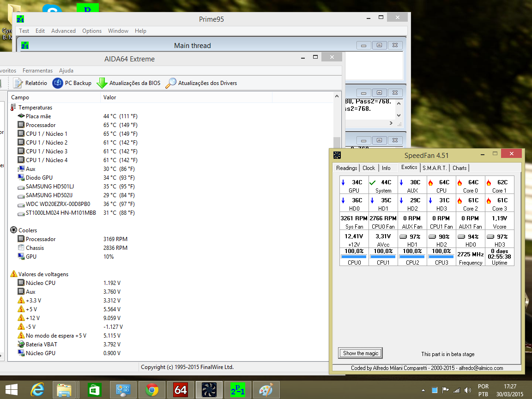The image size is (532, 399).
Task: Switch to SpeedFan Clock tab
Action: point(369,168)
